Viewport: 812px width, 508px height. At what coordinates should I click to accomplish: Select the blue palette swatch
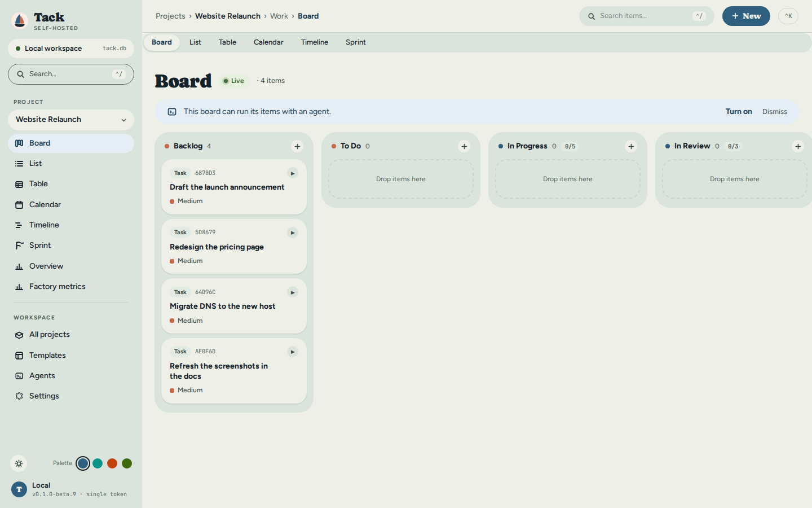tap(83, 463)
